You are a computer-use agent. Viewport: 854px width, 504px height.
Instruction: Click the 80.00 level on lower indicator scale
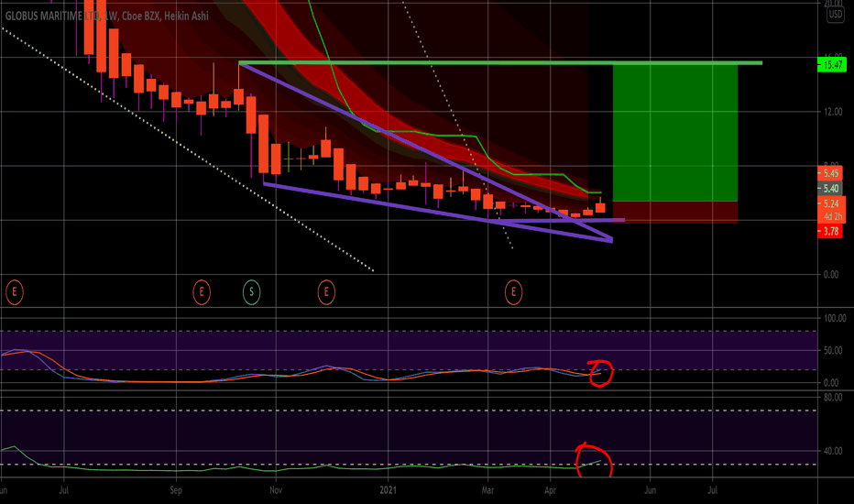click(x=833, y=397)
